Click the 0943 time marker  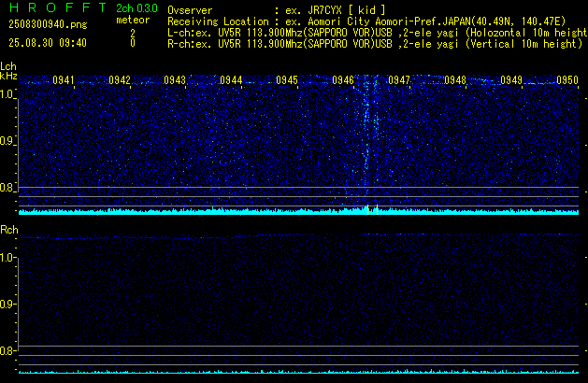pos(175,80)
